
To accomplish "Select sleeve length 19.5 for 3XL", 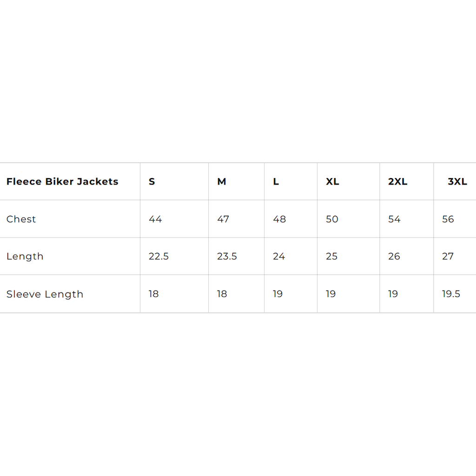I will tap(451, 294).
